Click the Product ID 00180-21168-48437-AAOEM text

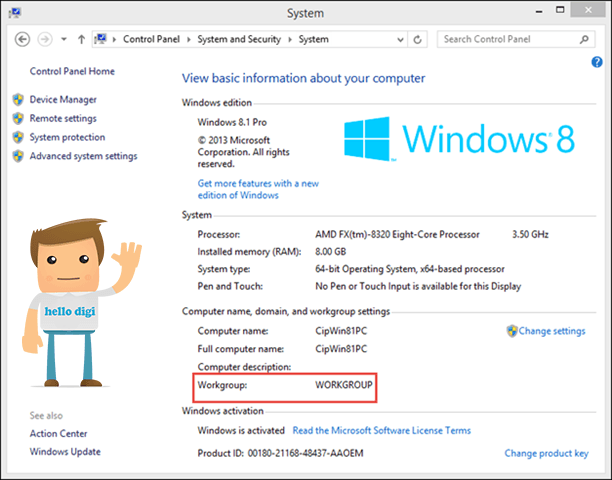coord(280,453)
